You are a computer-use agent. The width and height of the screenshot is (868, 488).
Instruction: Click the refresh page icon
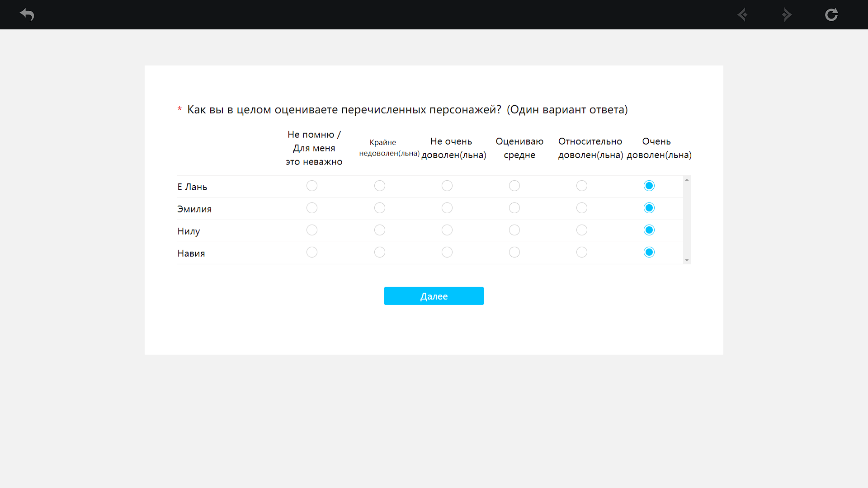(831, 14)
